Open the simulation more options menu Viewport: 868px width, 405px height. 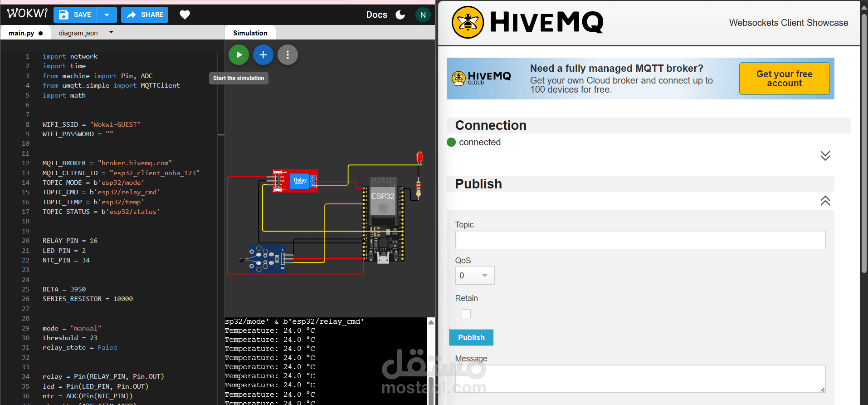[288, 55]
